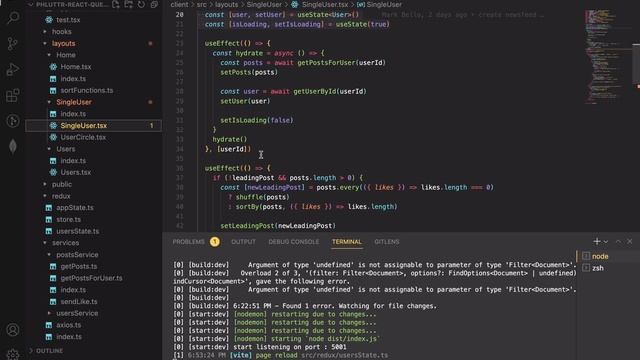The image size is (640, 360).
Task: Switch to the GitLens panel tab
Action: point(387,242)
